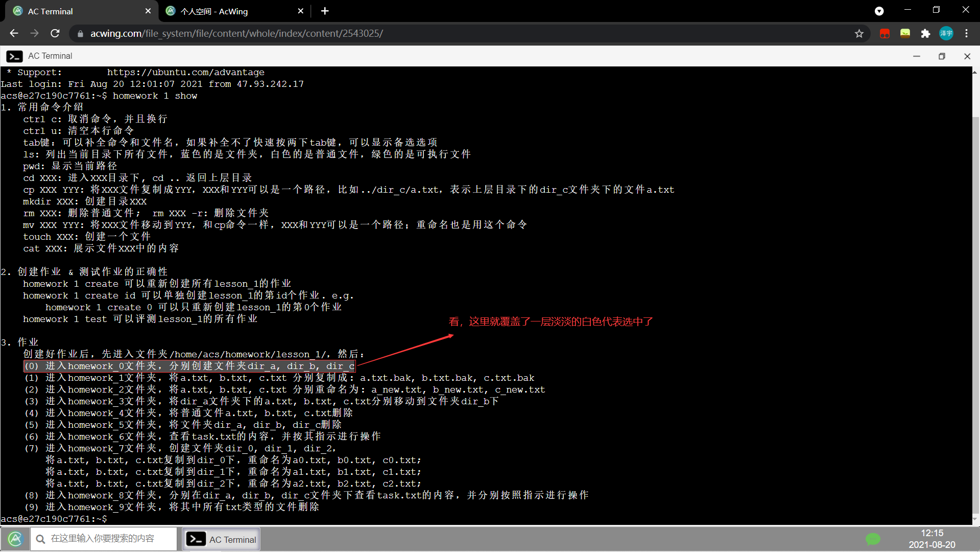Open the yellow-green extension icon
This screenshot has width=980, height=552.
coord(905,33)
